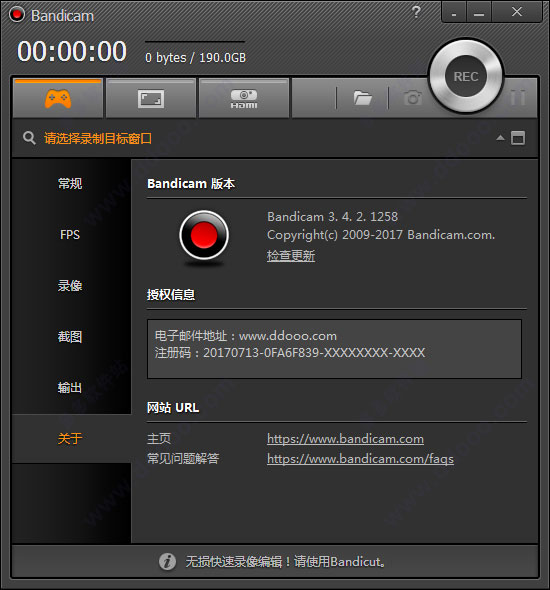Switch to screen rectangle recording mode
550x590 pixels.
click(150, 99)
